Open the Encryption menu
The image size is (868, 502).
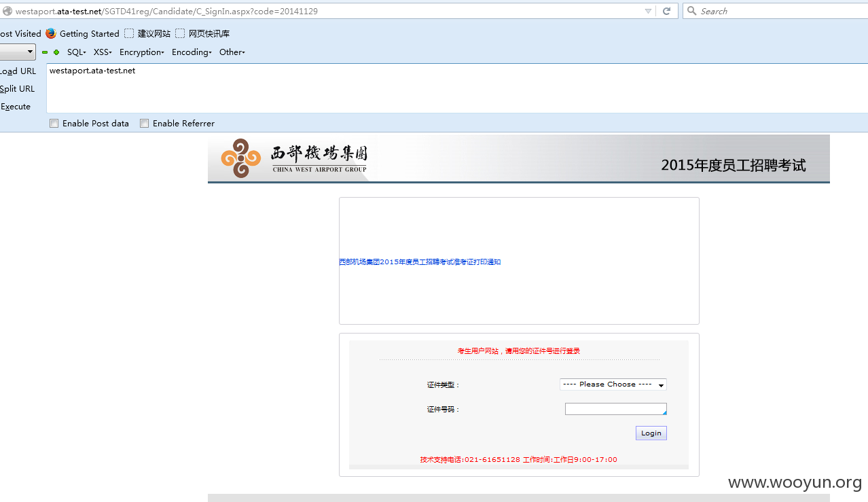(x=142, y=52)
